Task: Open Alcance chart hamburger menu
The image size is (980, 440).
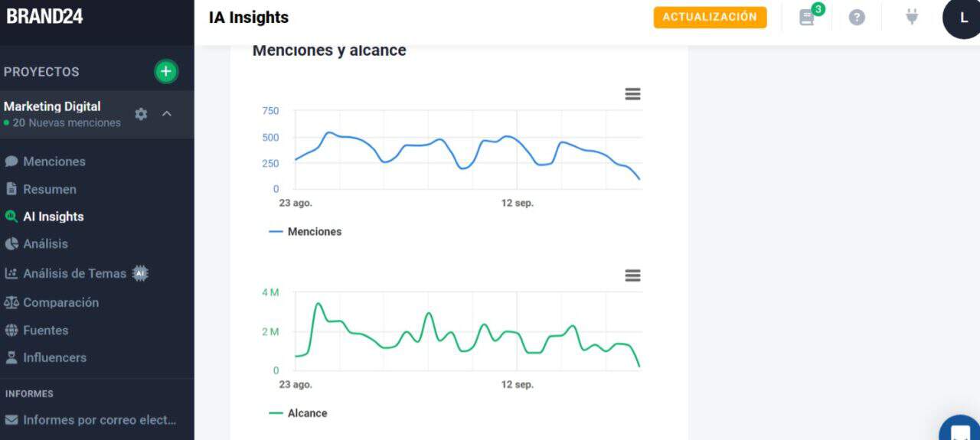Action: 632,275
